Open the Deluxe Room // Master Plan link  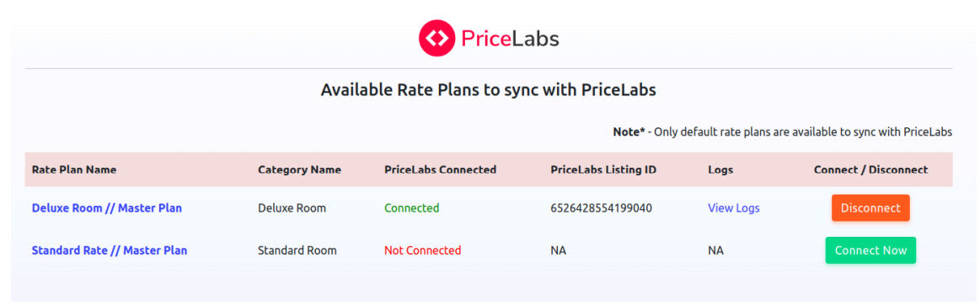[107, 207]
